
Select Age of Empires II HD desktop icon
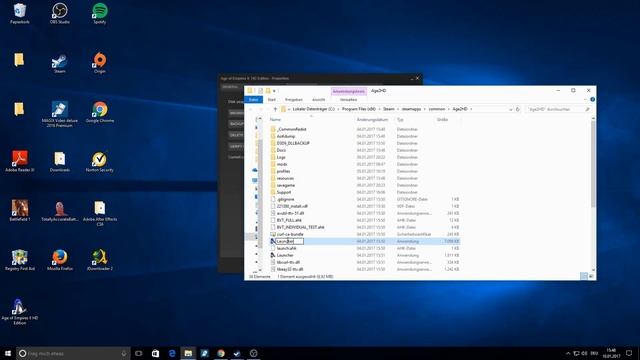[20, 312]
